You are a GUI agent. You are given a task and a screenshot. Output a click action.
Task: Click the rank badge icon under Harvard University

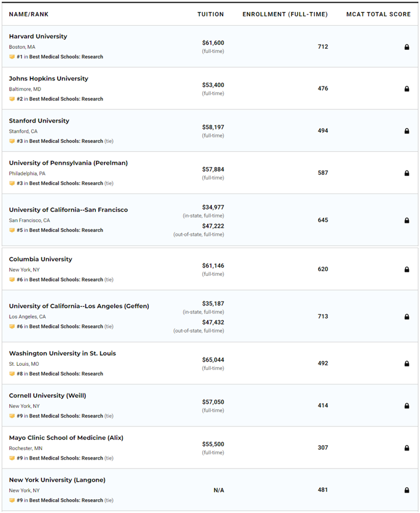coord(12,57)
